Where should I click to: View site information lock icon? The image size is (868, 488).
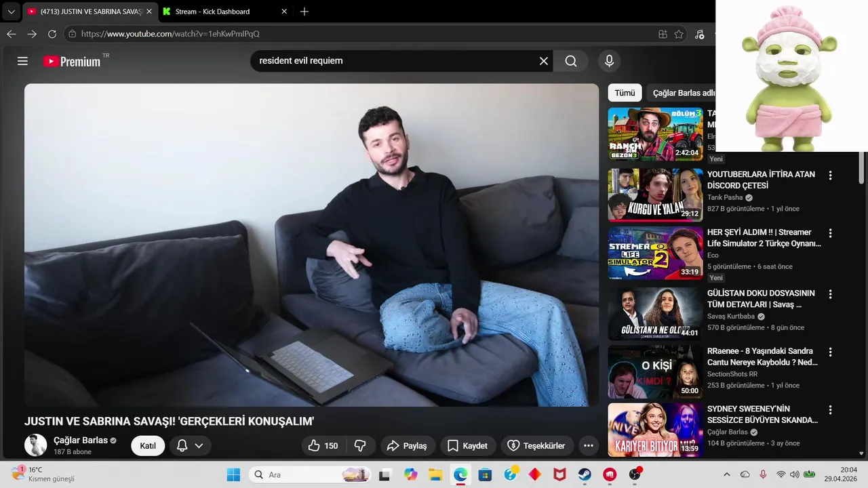coord(73,34)
